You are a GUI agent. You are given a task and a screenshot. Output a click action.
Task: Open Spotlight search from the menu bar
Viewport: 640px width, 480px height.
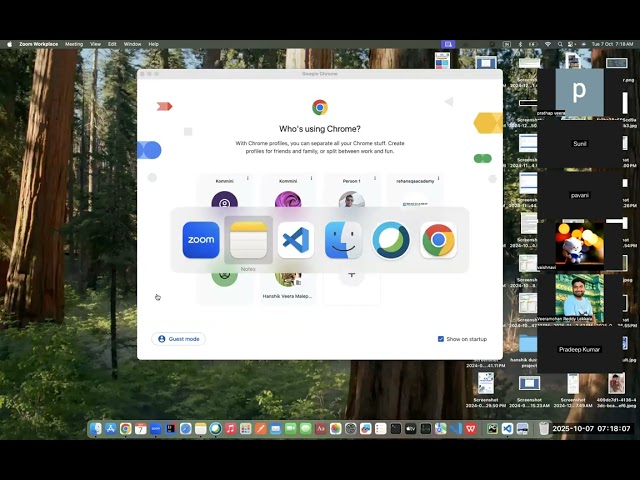[x=560, y=44]
